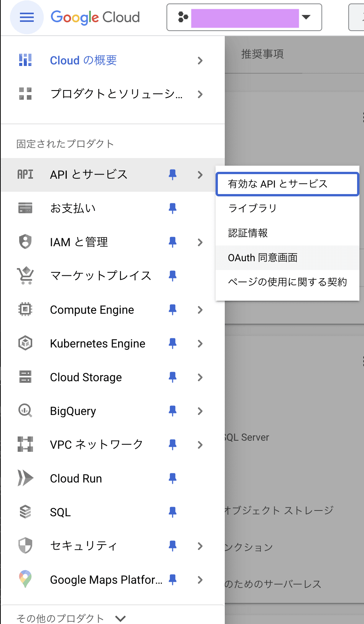This screenshot has height=624, width=364.
Task: Expand Cloud Storage submenu chevron
Action: [200, 377]
